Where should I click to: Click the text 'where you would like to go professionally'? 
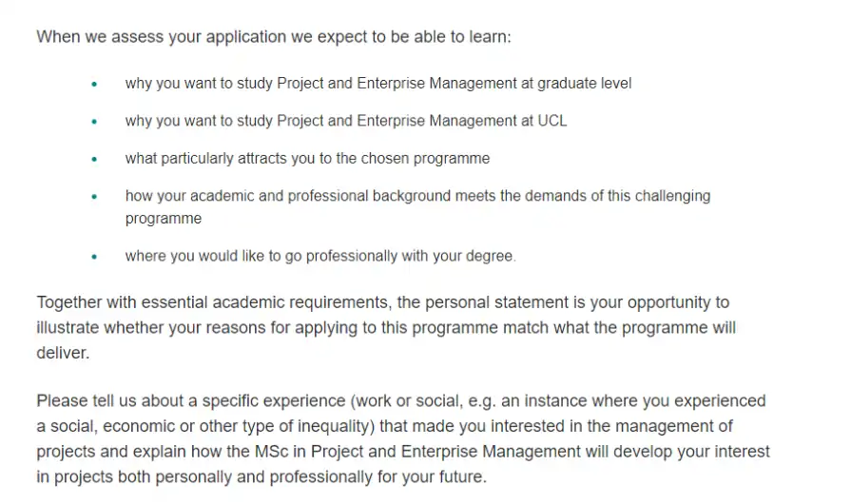click(261, 256)
